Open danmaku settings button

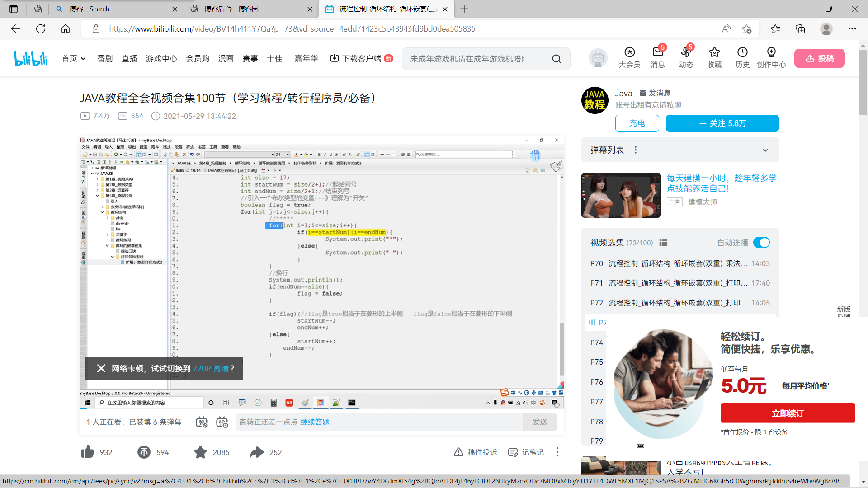(x=222, y=422)
